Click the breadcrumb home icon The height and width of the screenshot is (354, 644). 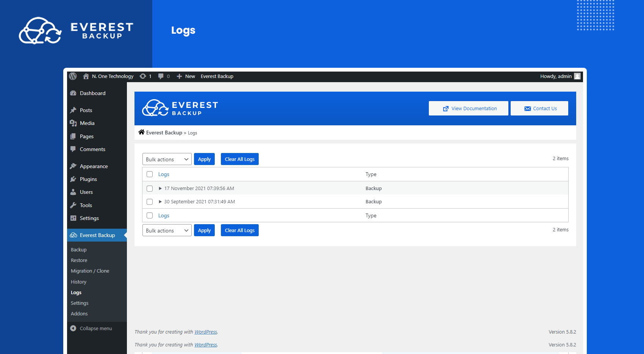(141, 132)
